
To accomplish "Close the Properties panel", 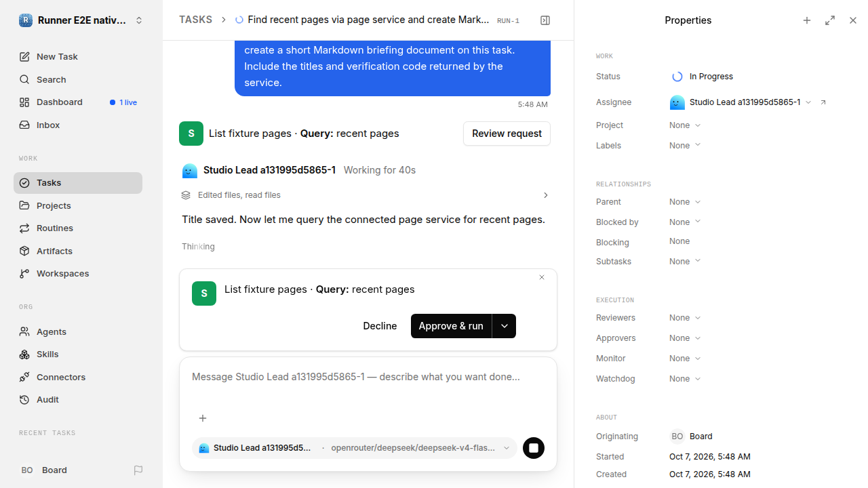I will [853, 20].
